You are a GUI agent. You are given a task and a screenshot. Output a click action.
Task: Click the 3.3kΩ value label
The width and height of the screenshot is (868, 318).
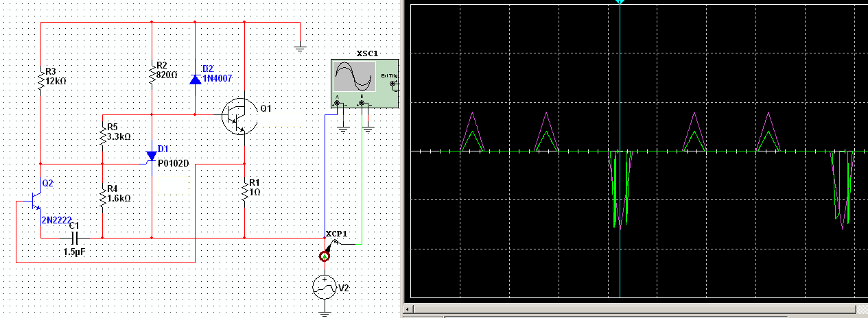point(119,136)
